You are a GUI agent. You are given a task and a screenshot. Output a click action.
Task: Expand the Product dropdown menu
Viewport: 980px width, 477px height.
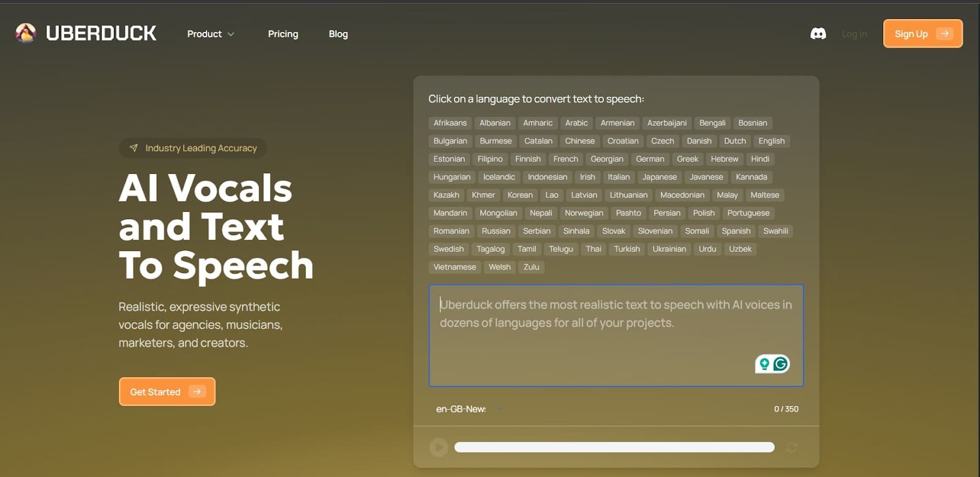210,34
